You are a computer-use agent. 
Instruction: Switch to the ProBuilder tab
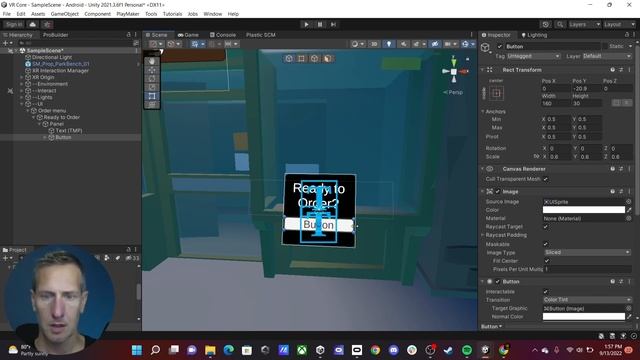click(56, 35)
